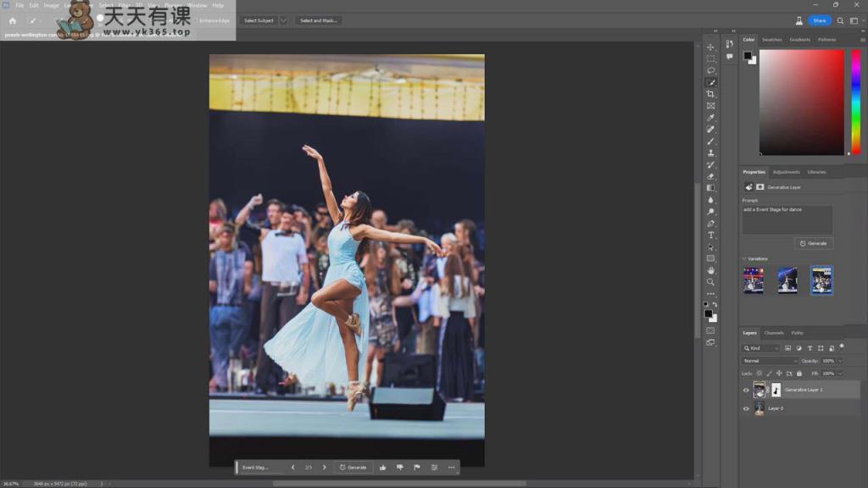This screenshot has height=488, width=868.
Task: Open the Edit Toolbar ellipsis in tools panel
Action: 711,294
